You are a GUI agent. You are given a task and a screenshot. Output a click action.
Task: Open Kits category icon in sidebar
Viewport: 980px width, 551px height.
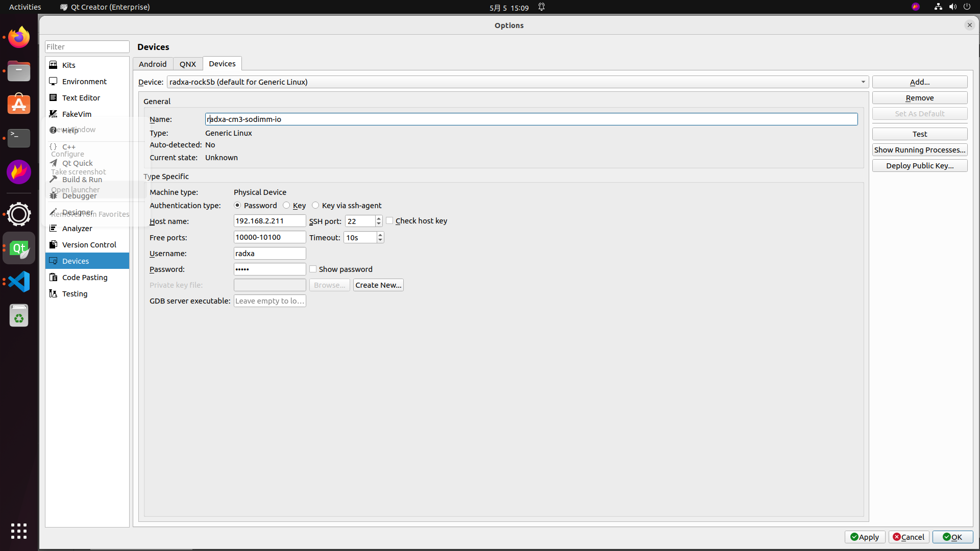[x=53, y=65]
